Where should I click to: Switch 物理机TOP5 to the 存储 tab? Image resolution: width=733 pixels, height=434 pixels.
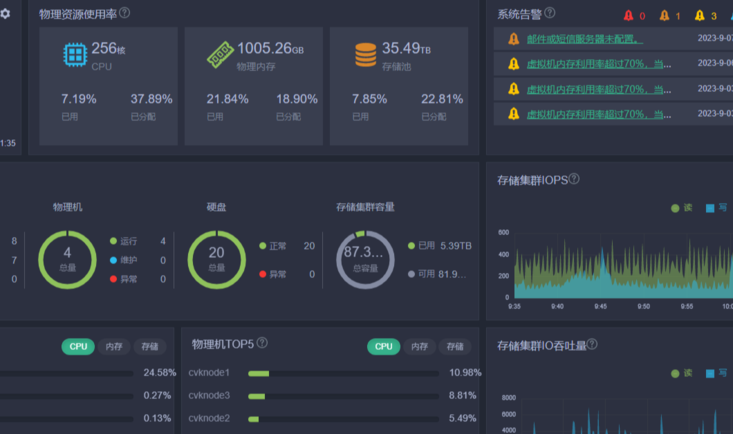click(455, 347)
